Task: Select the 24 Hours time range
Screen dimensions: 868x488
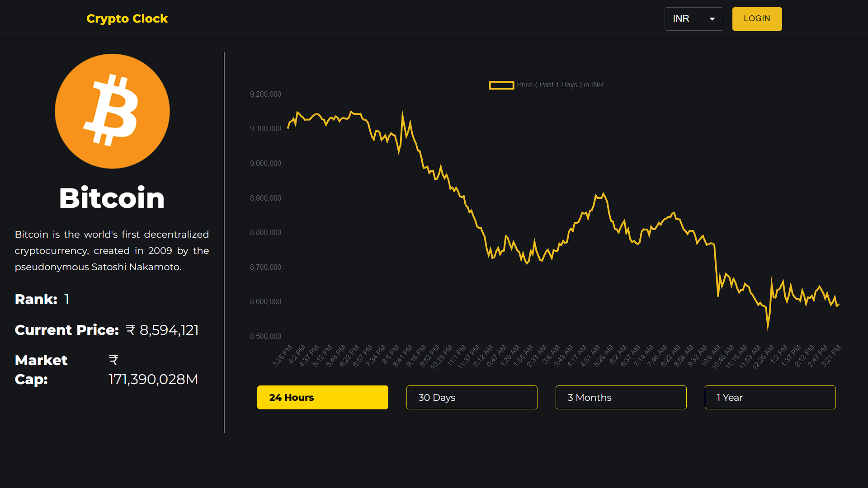Action: pyautogui.click(x=322, y=397)
